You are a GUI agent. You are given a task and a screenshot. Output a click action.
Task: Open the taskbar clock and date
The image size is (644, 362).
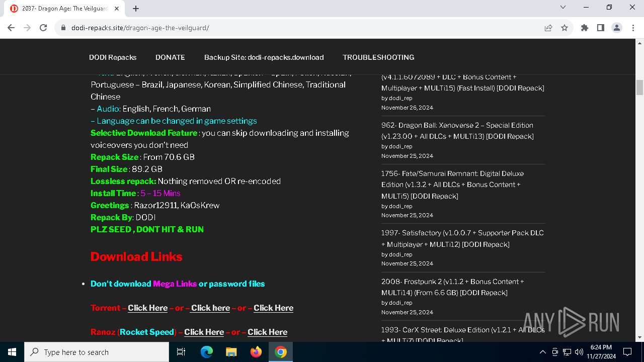click(601, 352)
